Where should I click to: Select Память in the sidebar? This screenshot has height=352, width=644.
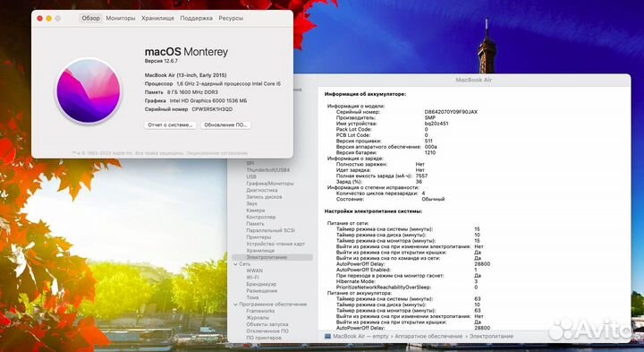(255, 224)
